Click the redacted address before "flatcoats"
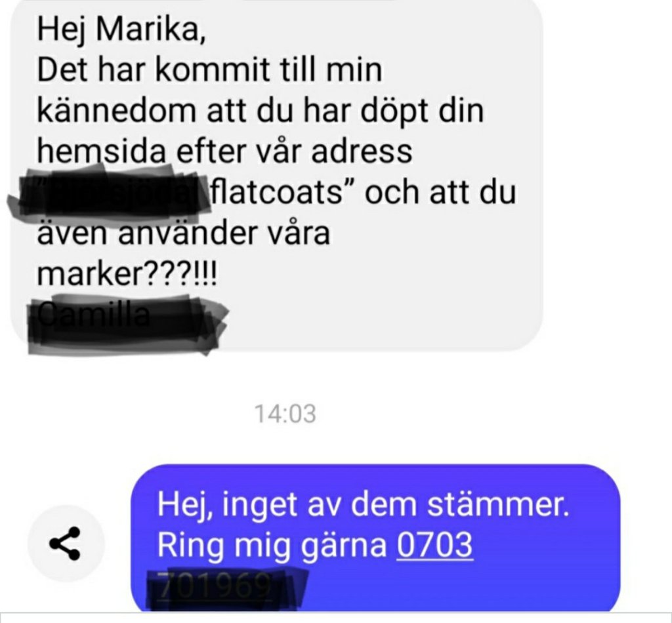This screenshot has height=623, width=672. coord(110,193)
